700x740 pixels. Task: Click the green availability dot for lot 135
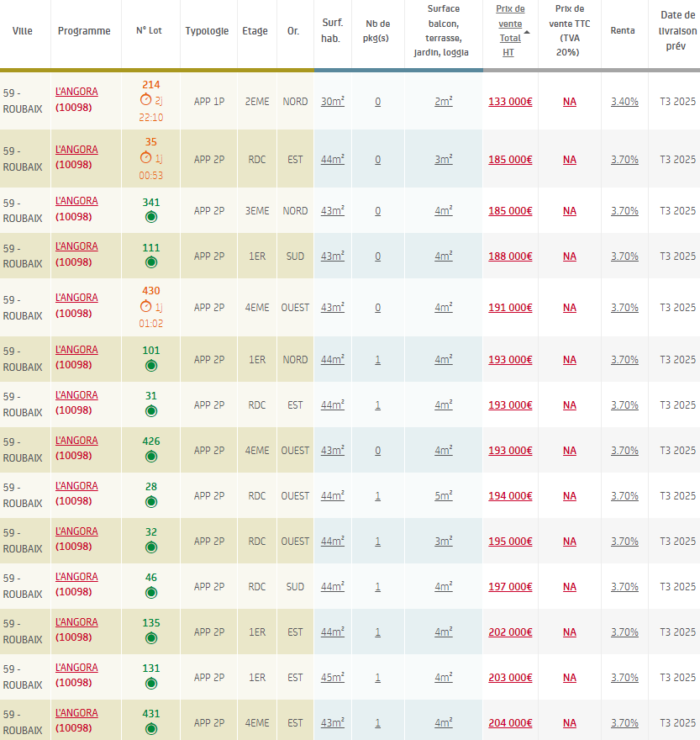tap(151, 638)
